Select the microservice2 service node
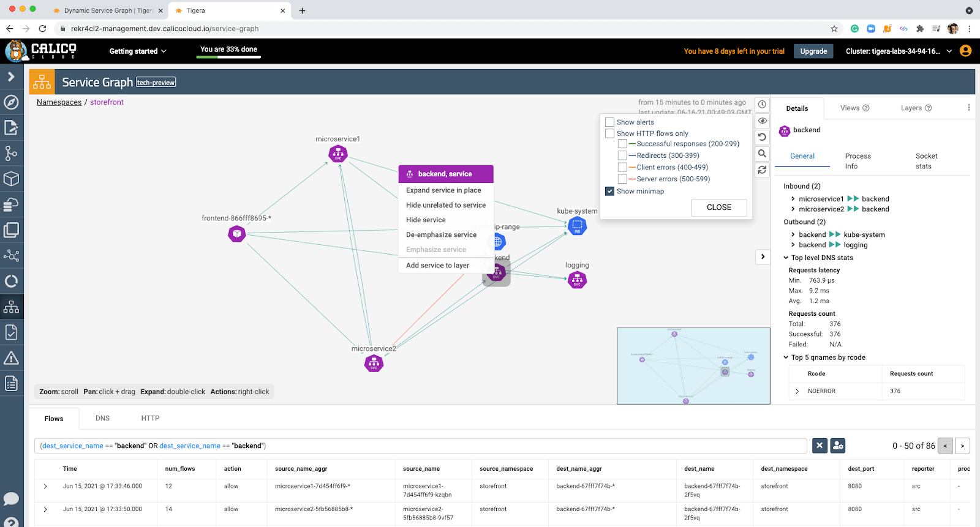Viewport: 980px width, 527px height. 374,363
